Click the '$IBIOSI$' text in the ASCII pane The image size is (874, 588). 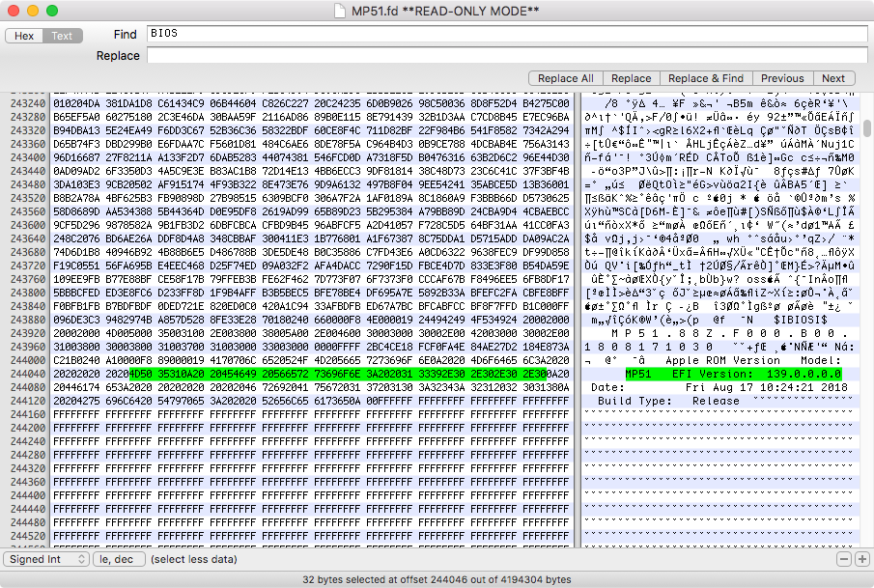[x=801, y=320]
